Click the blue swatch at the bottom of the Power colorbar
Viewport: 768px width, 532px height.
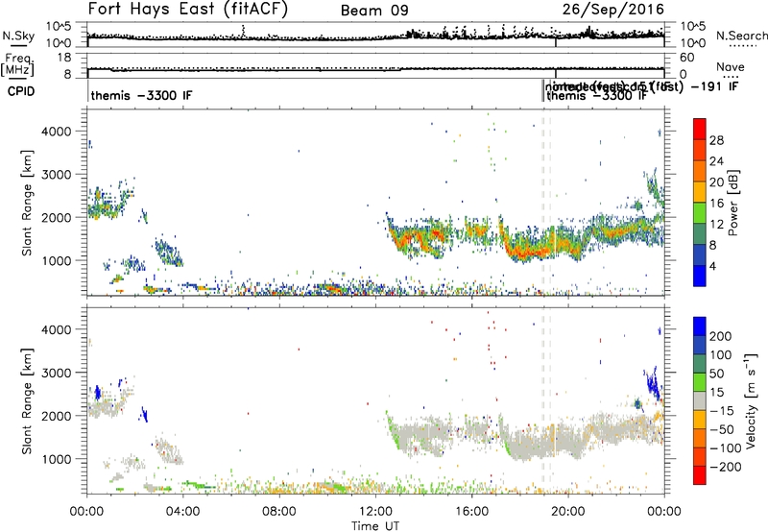[700, 276]
